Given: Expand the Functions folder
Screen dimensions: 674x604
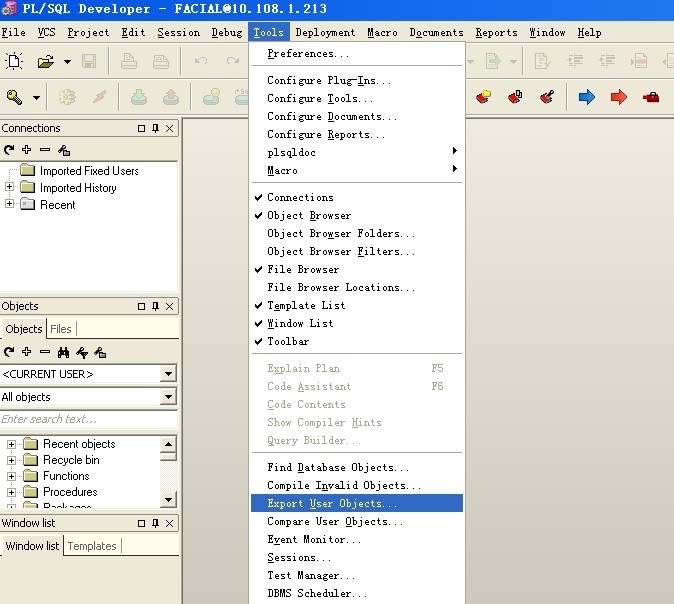Looking at the screenshot, I should [x=12, y=476].
